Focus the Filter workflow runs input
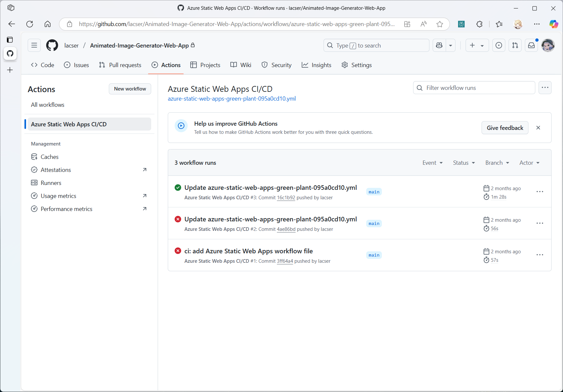This screenshot has height=392, width=563. [474, 88]
